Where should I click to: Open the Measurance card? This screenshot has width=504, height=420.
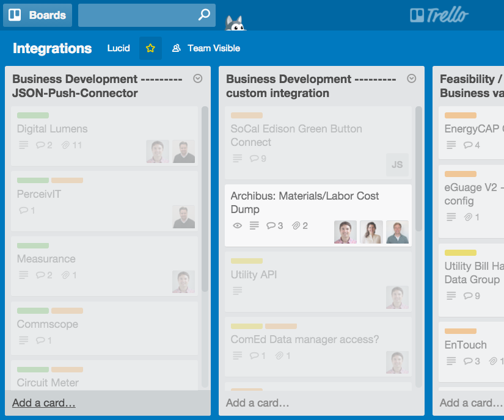click(x=104, y=267)
